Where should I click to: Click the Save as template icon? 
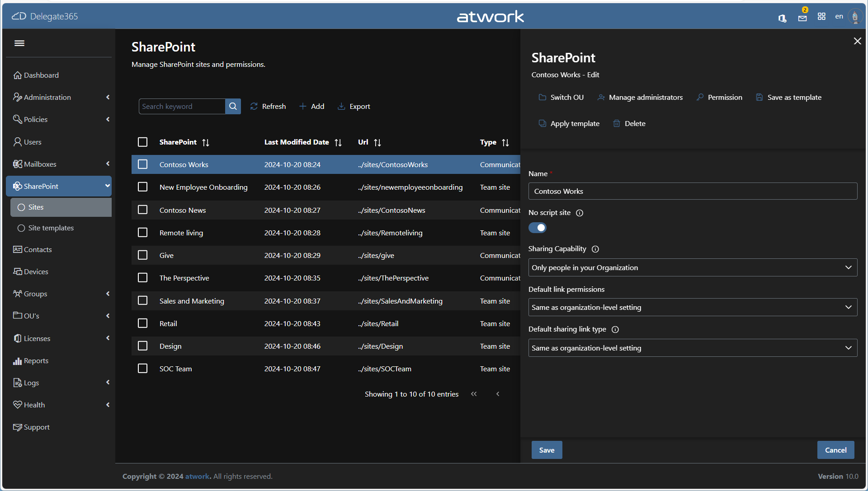point(759,97)
